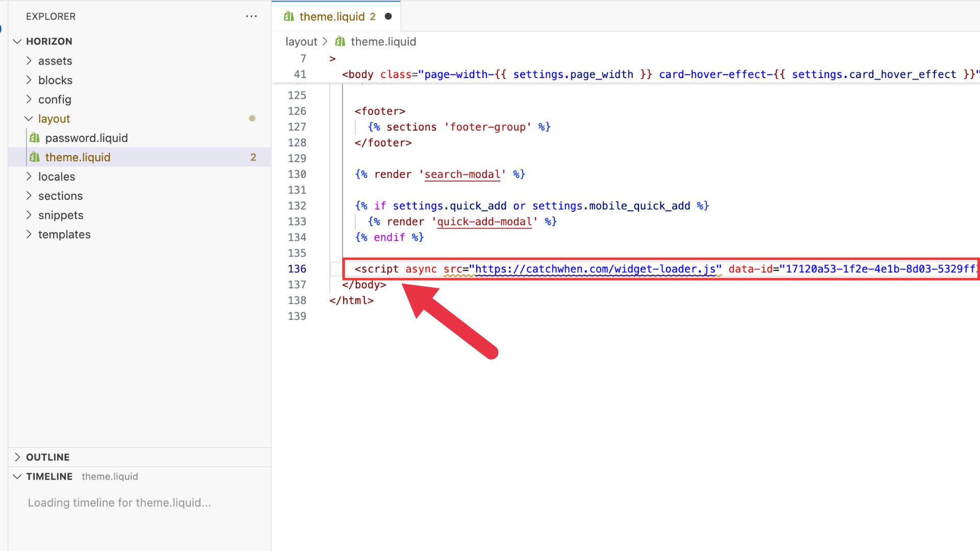
Task: Click Shopify icon on theme.liquid tab
Action: 289,16
